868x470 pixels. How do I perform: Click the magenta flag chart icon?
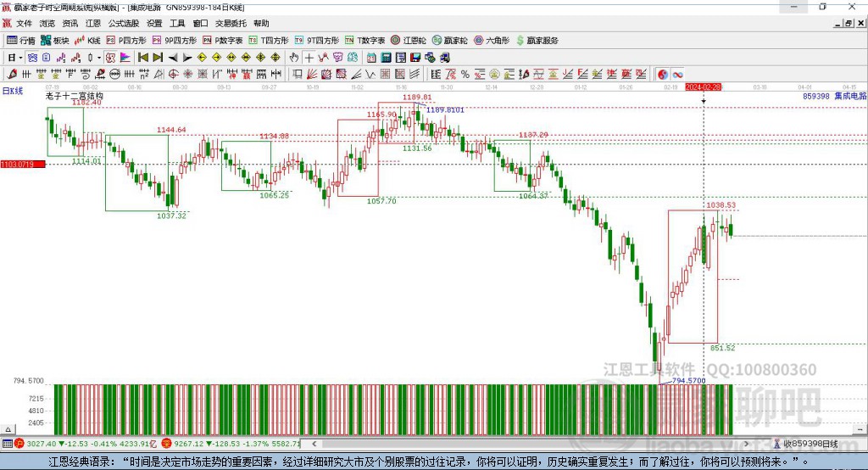pyautogui.click(x=125, y=58)
